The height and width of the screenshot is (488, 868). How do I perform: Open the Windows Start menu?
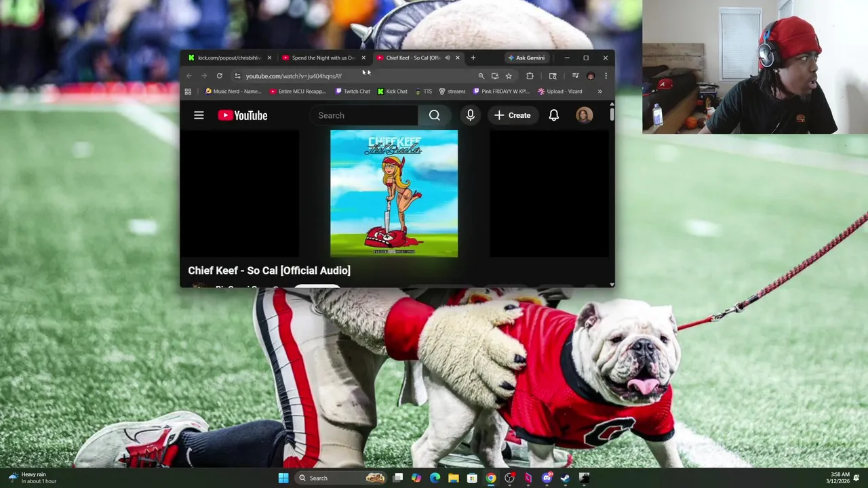[283, 478]
